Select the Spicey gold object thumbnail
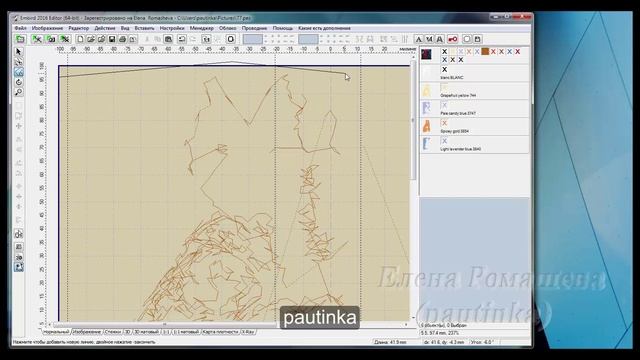Viewport: 640px width, 360px height. coord(427,126)
